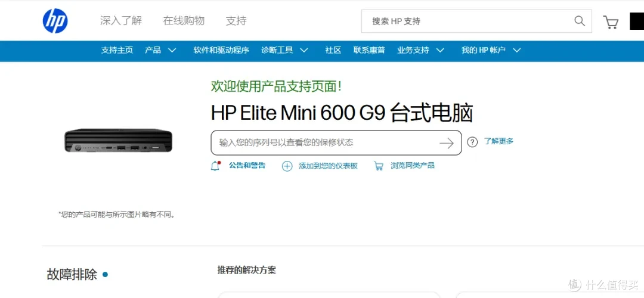Image resolution: width=644 pixels, height=298 pixels.
Task: Open the 深入了解 menu
Action: (x=120, y=21)
